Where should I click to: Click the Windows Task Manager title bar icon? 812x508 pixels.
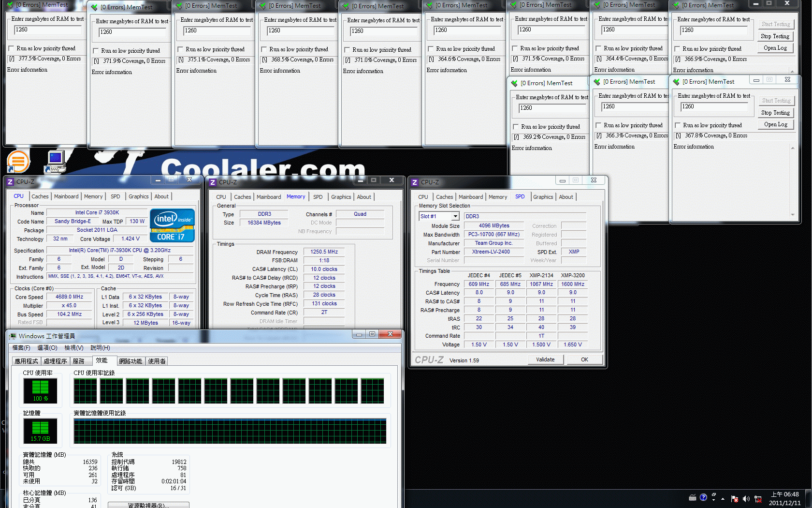pyautogui.click(x=13, y=336)
